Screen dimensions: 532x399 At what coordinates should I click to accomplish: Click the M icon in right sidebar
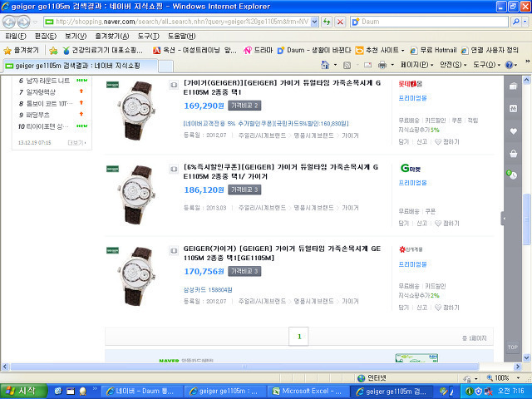(514, 109)
